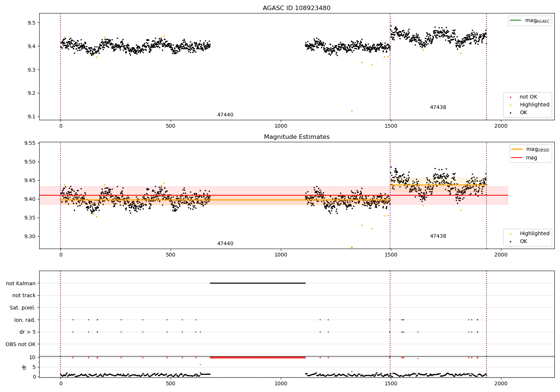
Task: Click the plot title 'AGASC ID 108923480'
Action: (296, 8)
